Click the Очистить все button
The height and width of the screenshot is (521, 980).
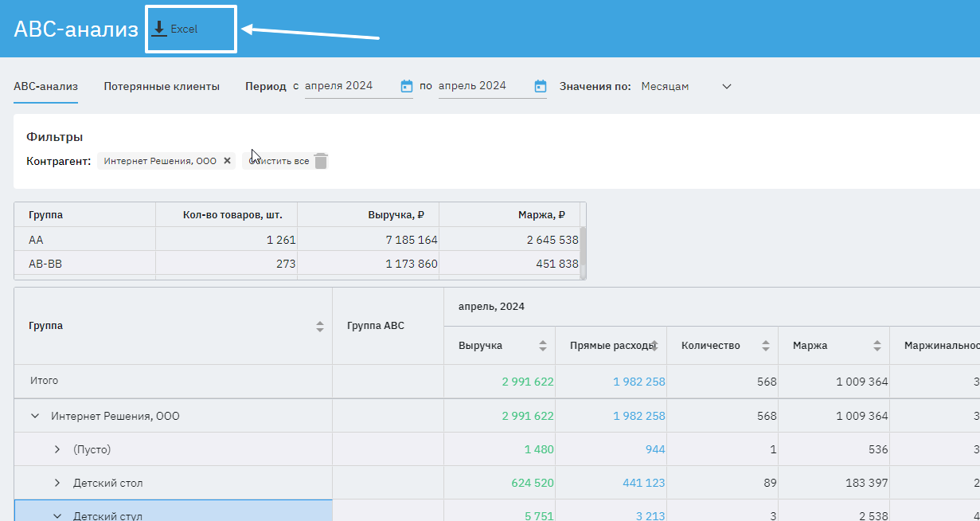click(279, 161)
